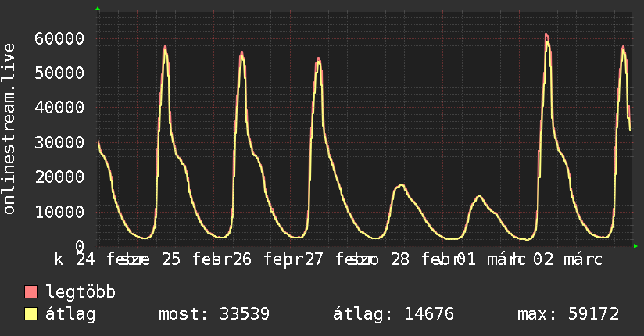Click the legtöbb legend label
Image resolution: width=644 pixels, height=336 pixels.
[80, 292]
